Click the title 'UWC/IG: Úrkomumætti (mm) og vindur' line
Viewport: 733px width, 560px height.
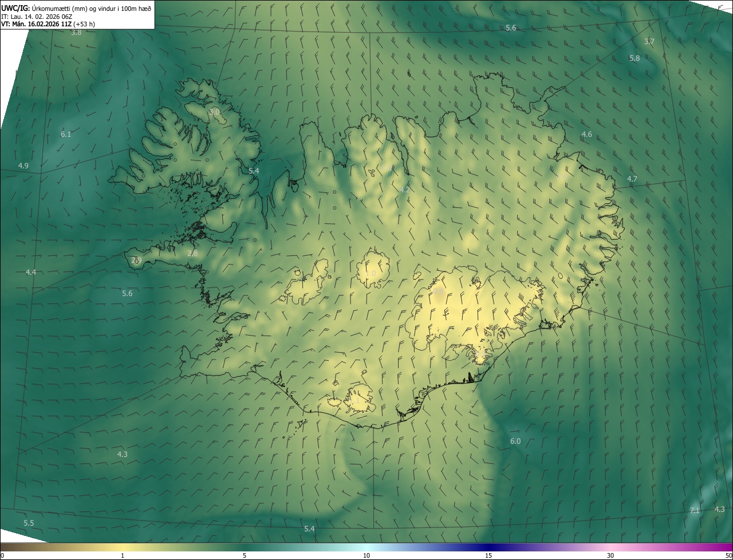coord(76,7)
